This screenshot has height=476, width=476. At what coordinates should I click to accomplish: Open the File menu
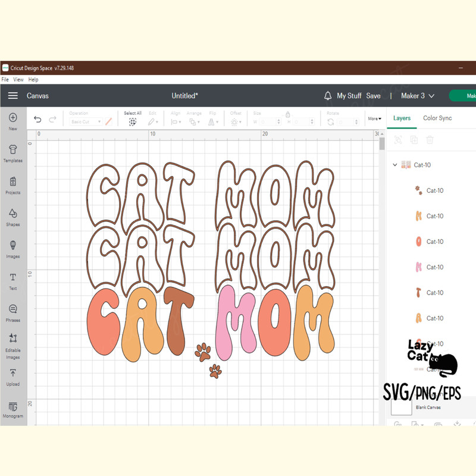[5, 80]
